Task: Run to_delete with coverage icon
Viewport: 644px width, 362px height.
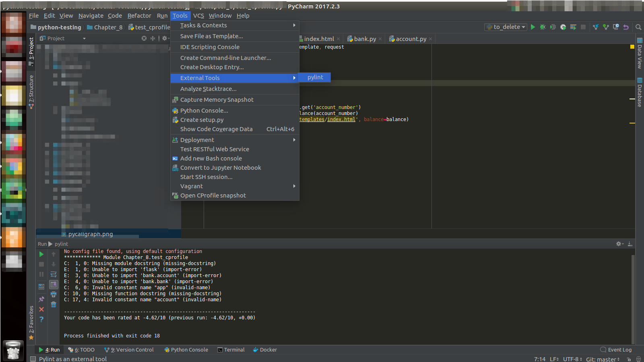Action: [553, 27]
